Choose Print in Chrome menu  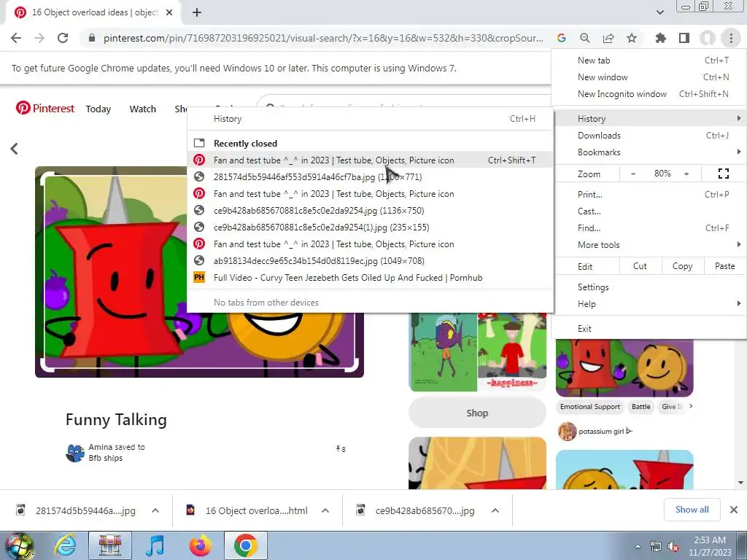649,194
